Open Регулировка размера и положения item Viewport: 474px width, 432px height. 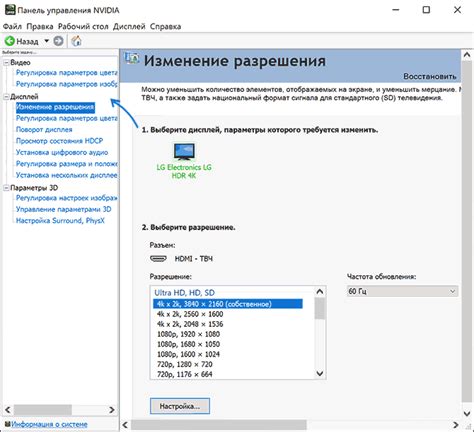tap(66, 164)
